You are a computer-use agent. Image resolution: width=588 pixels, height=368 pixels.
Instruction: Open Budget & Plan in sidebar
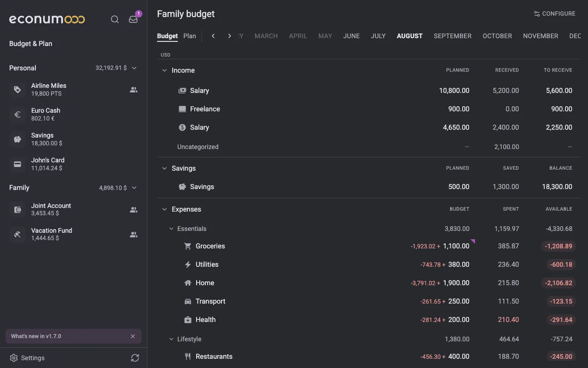tap(31, 44)
